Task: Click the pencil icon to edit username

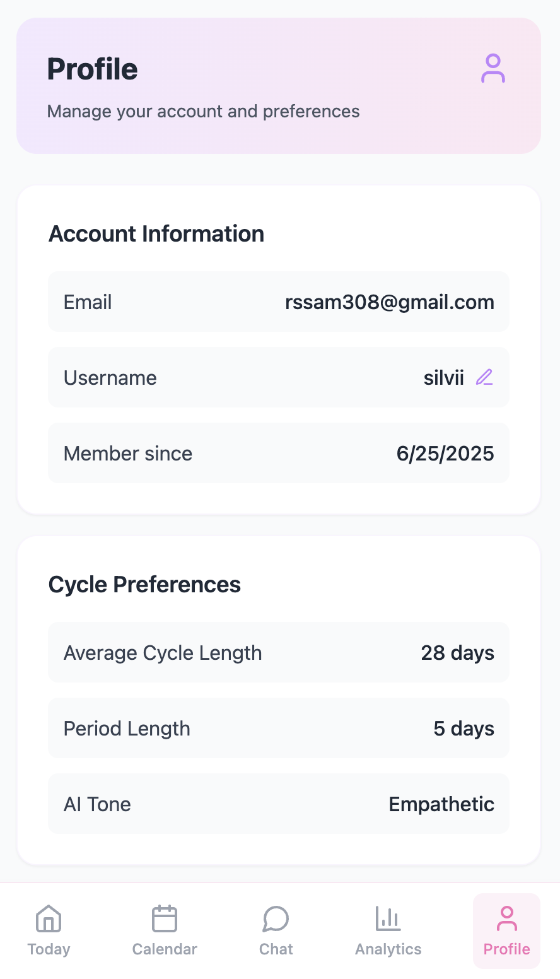Action: [484, 377]
